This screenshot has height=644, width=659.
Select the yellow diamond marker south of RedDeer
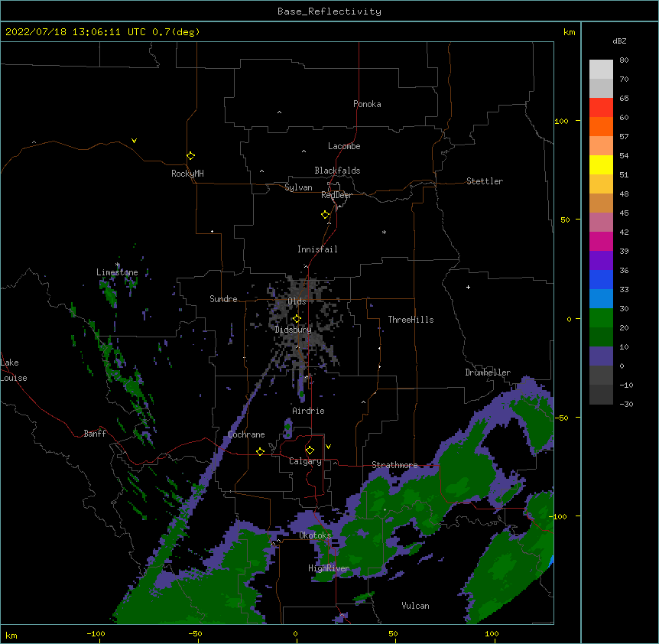click(x=325, y=214)
